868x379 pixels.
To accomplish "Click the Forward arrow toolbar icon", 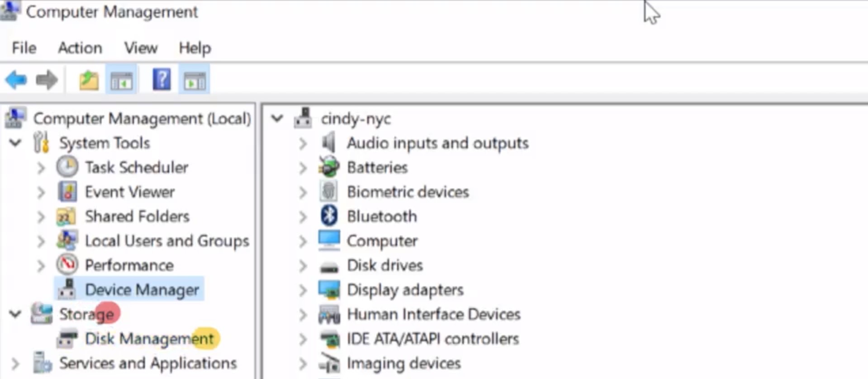I will click(47, 80).
